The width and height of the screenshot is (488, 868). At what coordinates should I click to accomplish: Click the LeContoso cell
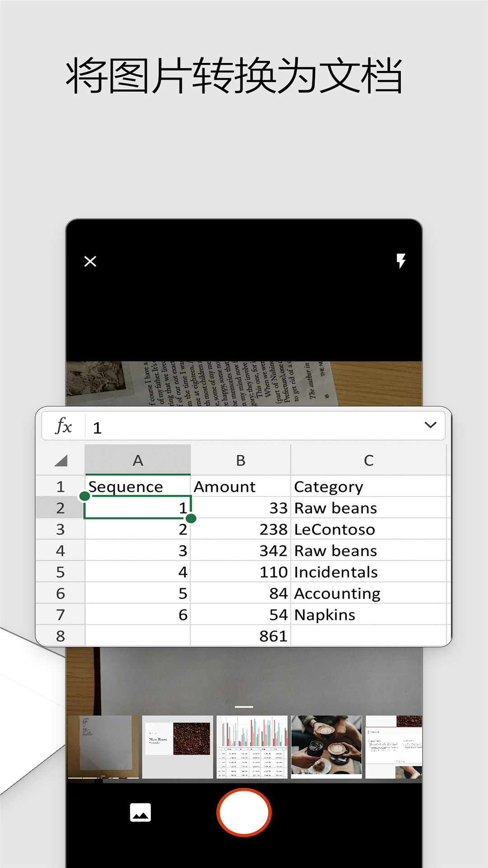(x=368, y=529)
